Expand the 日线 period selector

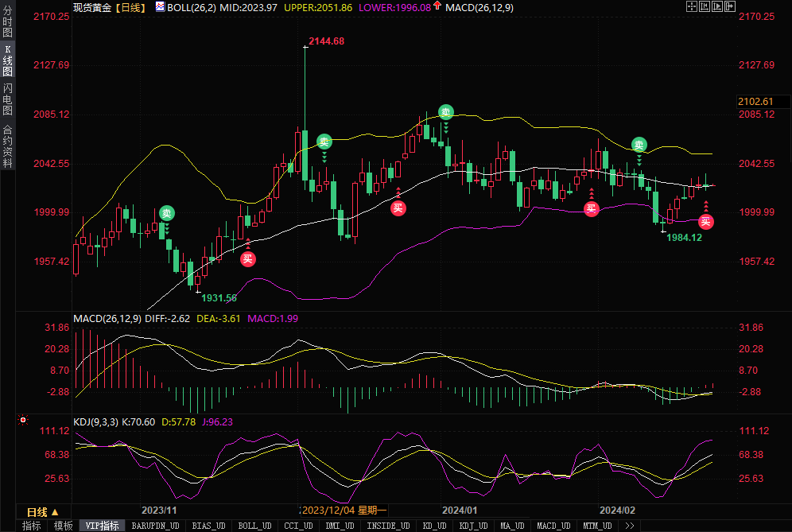tap(42, 511)
